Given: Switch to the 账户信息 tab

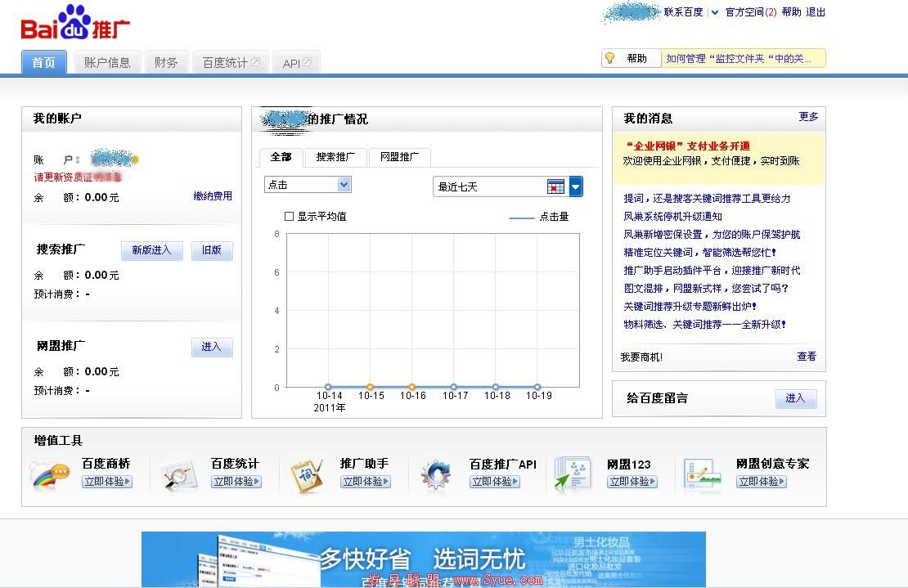Looking at the screenshot, I should (x=107, y=62).
